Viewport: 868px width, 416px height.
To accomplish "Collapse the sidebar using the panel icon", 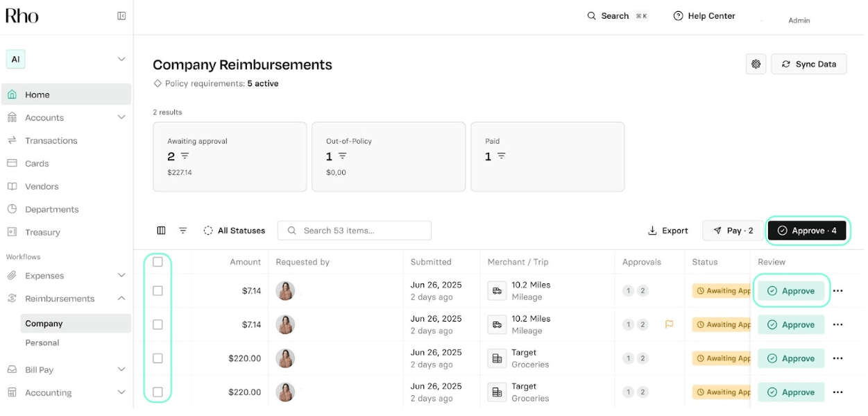I will point(121,16).
